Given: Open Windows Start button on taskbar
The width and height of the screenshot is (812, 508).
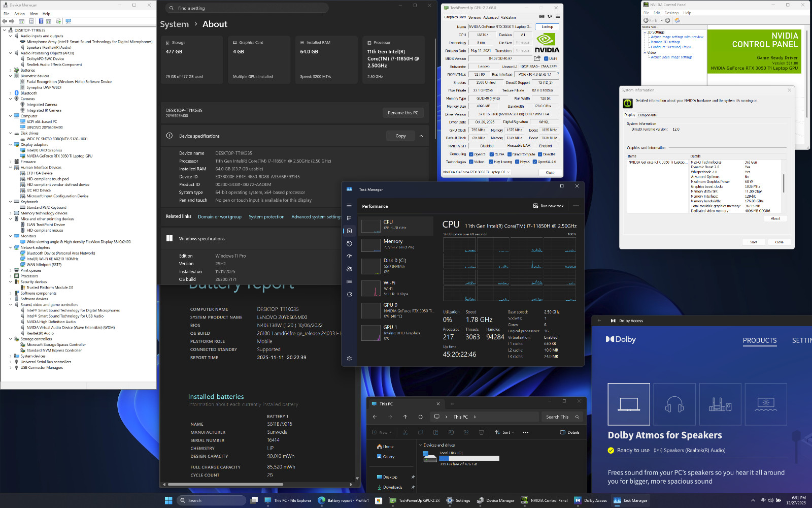Looking at the screenshot, I should [168, 500].
